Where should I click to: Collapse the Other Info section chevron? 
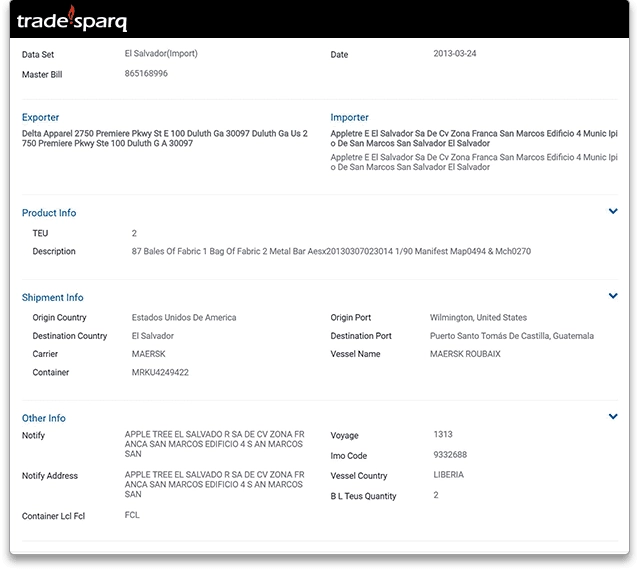pyautogui.click(x=613, y=416)
